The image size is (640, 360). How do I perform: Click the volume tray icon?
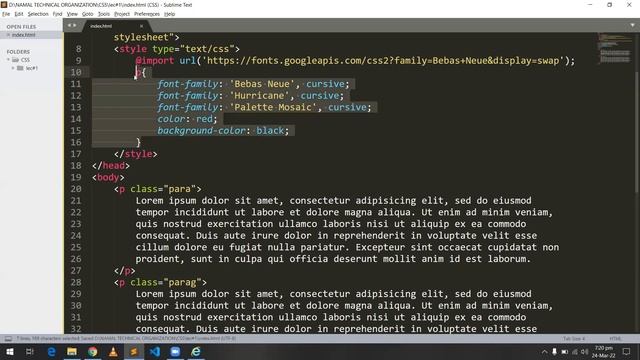click(x=584, y=351)
